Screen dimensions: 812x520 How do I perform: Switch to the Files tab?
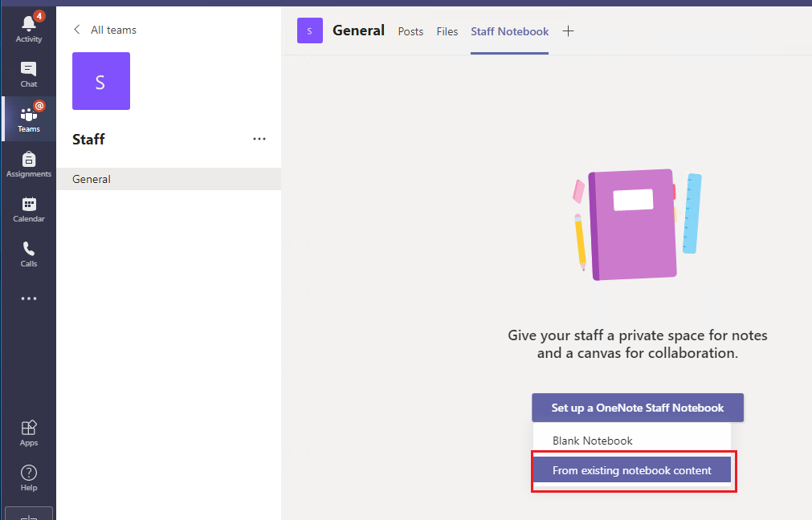coord(447,31)
